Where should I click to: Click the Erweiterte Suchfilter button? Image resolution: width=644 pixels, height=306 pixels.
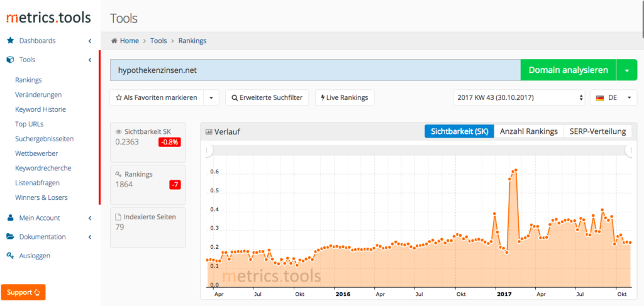[267, 98]
